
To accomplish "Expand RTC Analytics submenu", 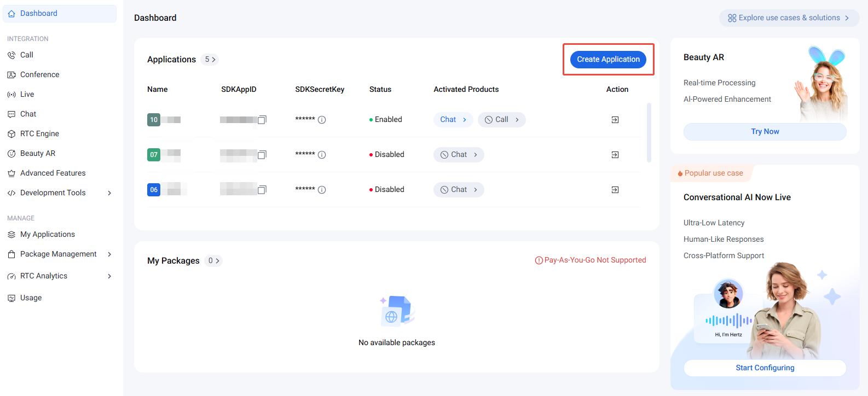I will pos(109,276).
